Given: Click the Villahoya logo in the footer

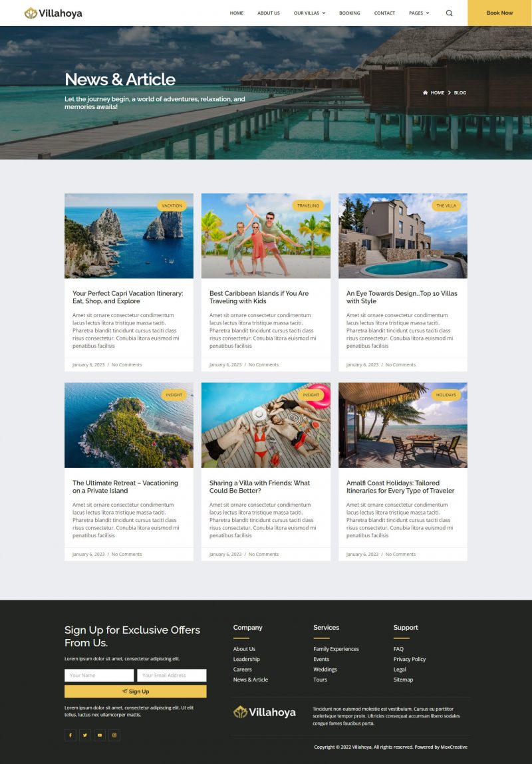Looking at the screenshot, I should pyautogui.click(x=265, y=712).
